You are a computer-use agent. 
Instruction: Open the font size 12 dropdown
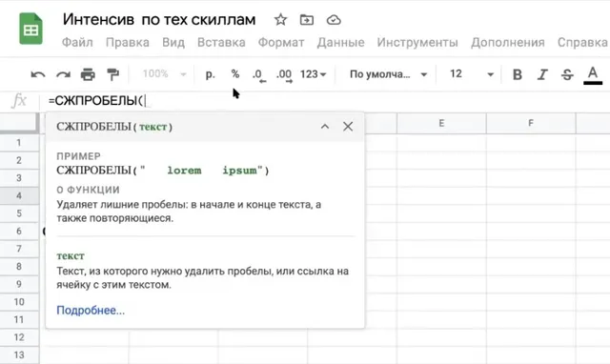click(x=472, y=74)
